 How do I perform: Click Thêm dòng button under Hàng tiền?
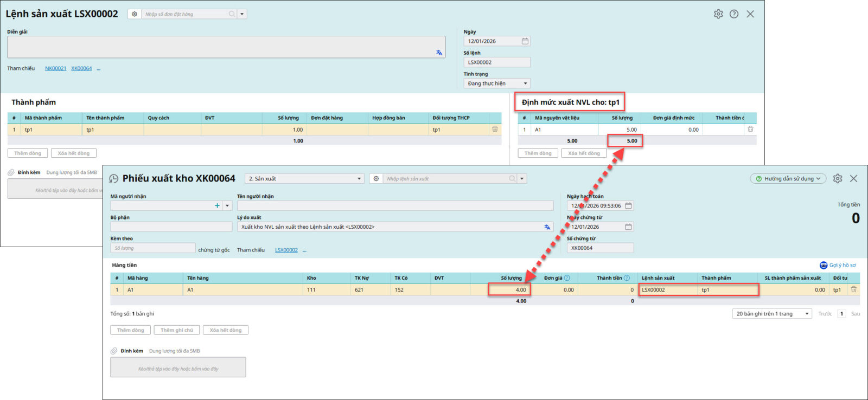pyautogui.click(x=131, y=330)
